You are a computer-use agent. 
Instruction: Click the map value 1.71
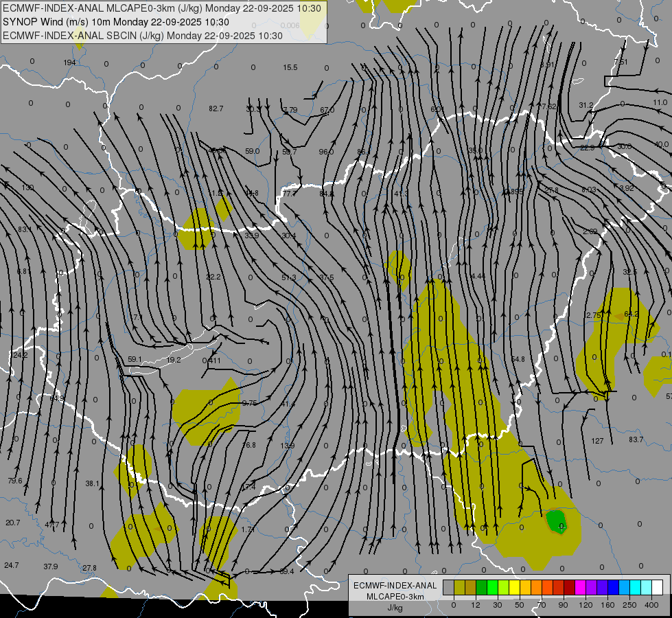click(x=248, y=529)
